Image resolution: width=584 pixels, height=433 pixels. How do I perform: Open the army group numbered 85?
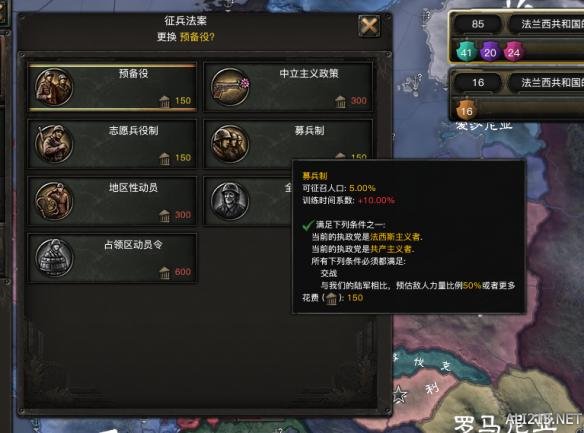coord(478,24)
